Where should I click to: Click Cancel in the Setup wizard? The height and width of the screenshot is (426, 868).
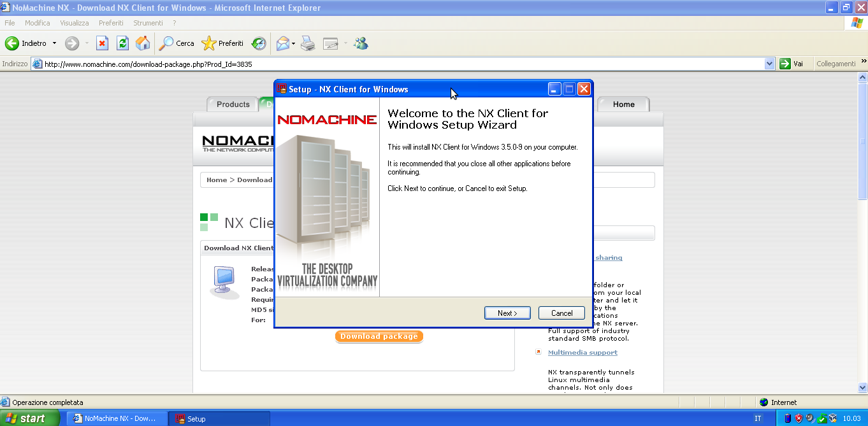tap(561, 313)
